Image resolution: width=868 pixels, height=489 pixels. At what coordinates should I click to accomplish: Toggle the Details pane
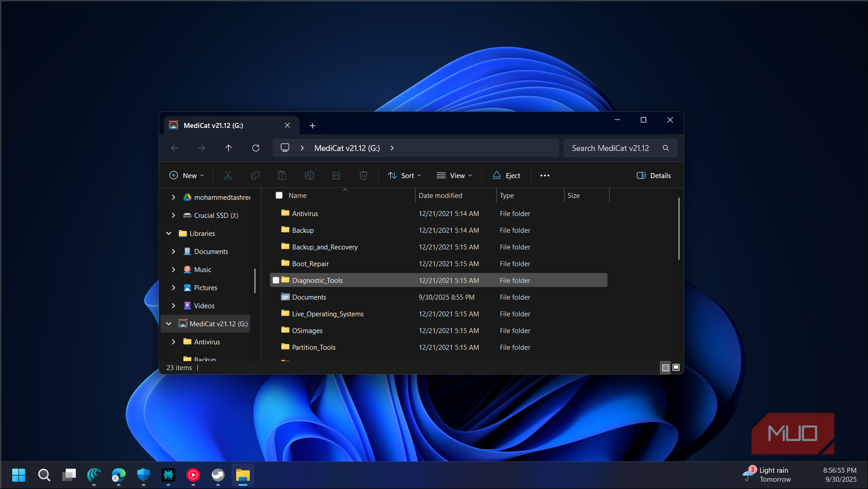654,175
